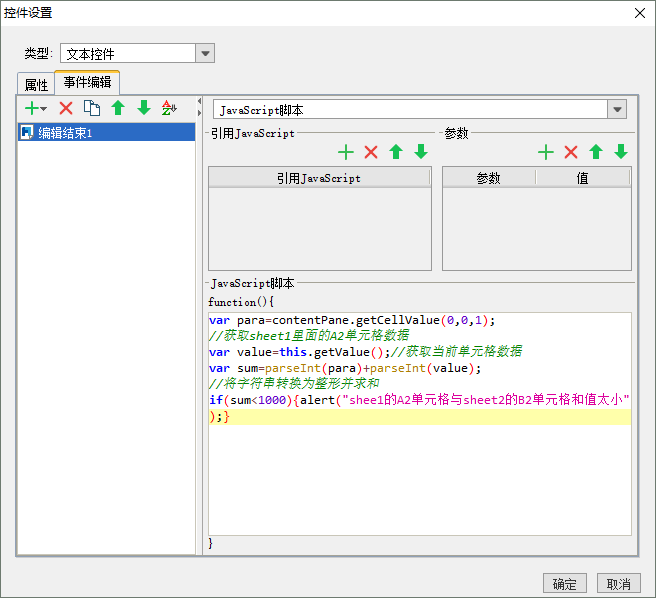
Task: Move the event down in the list
Action: (144, 108)
